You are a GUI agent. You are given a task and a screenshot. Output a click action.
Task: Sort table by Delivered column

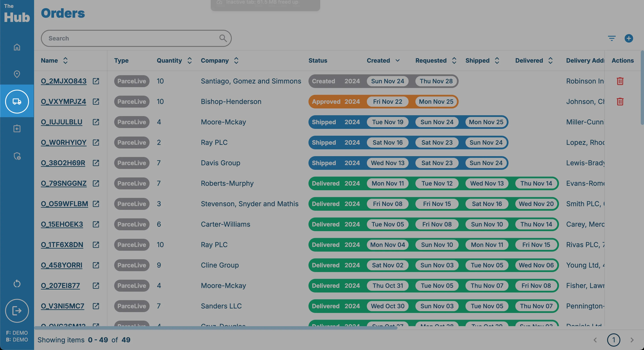pos(550,60)
